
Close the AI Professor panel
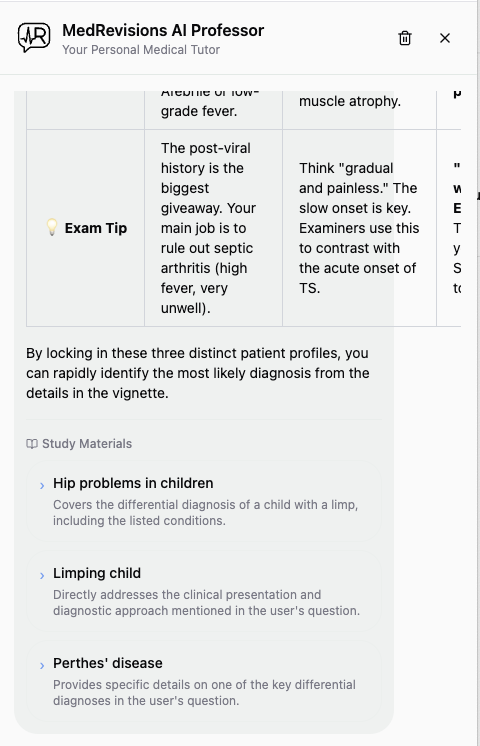pyautogui.click(x=445, y=38)
